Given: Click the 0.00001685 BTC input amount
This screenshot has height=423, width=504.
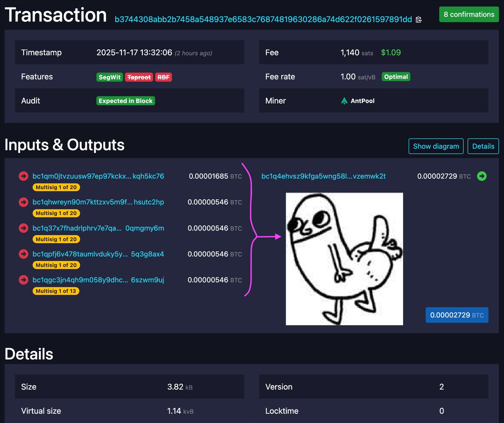Looking at the screenshot, I should click(x=215, y=176).
